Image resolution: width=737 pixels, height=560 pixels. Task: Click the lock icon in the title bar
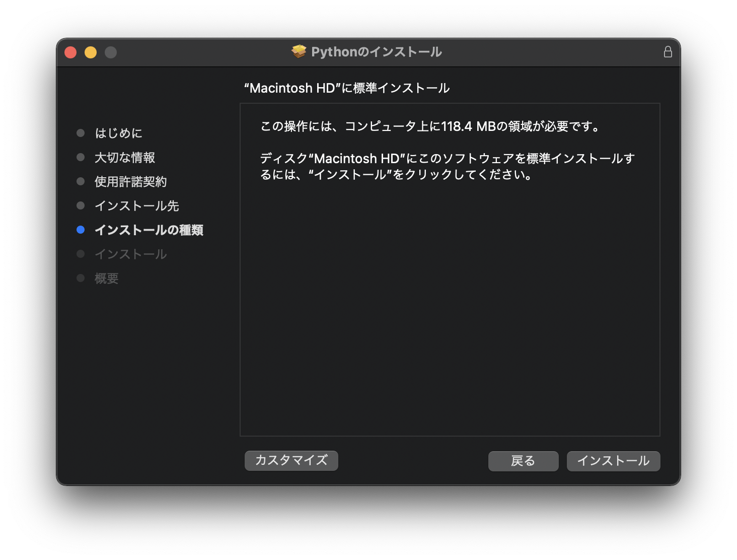click(668, 52)
